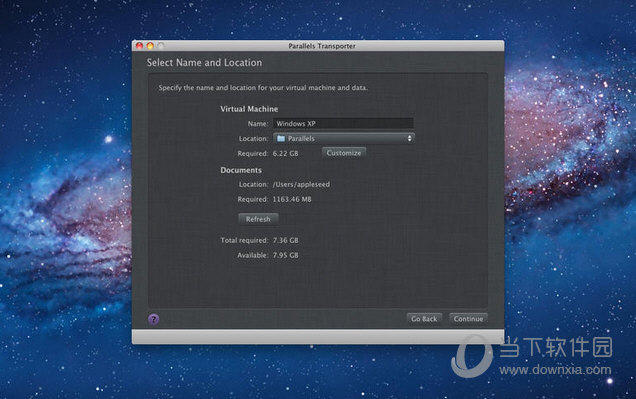636x399 pixels.
Task: Click the Refresh button
Action: click(258, 219)
